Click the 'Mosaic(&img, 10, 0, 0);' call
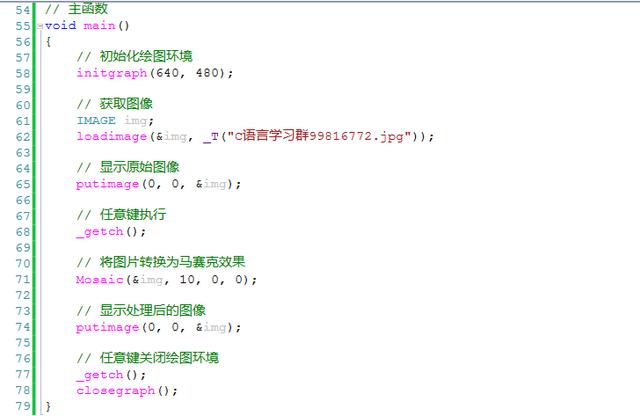The image size is (640, 416). 166,280
